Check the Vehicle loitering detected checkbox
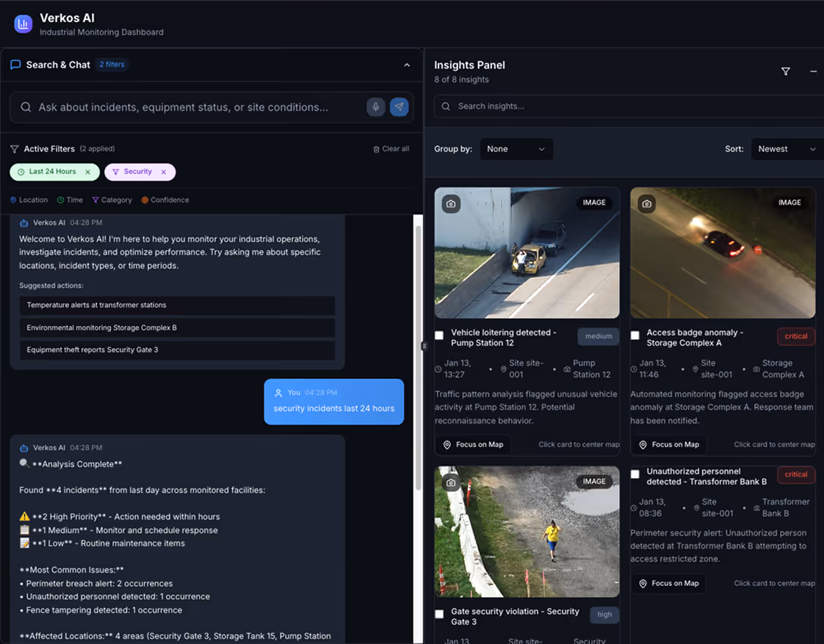The height and width of the screenshot is (644, 824). 439,335
